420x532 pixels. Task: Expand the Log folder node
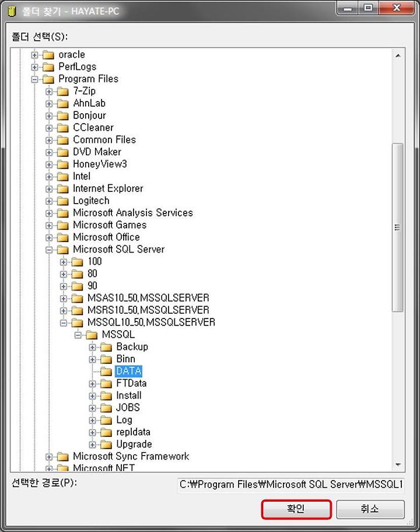pyautogui.click(x=93, y=420)
